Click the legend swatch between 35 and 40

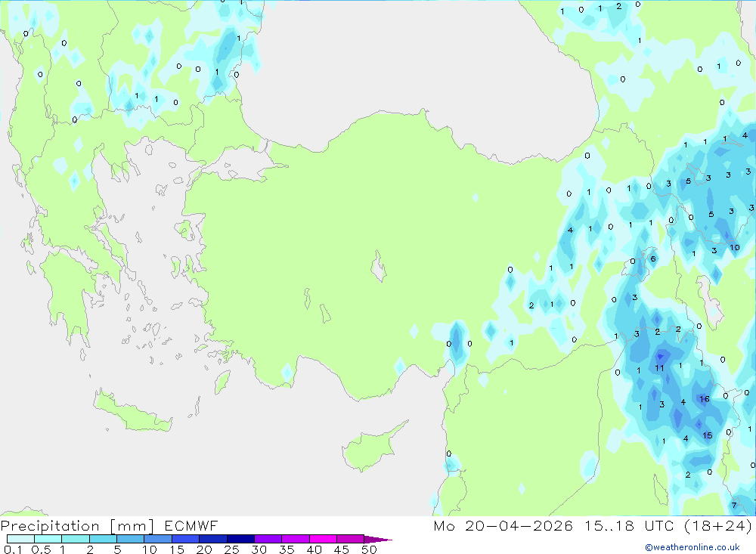point(296,539)
